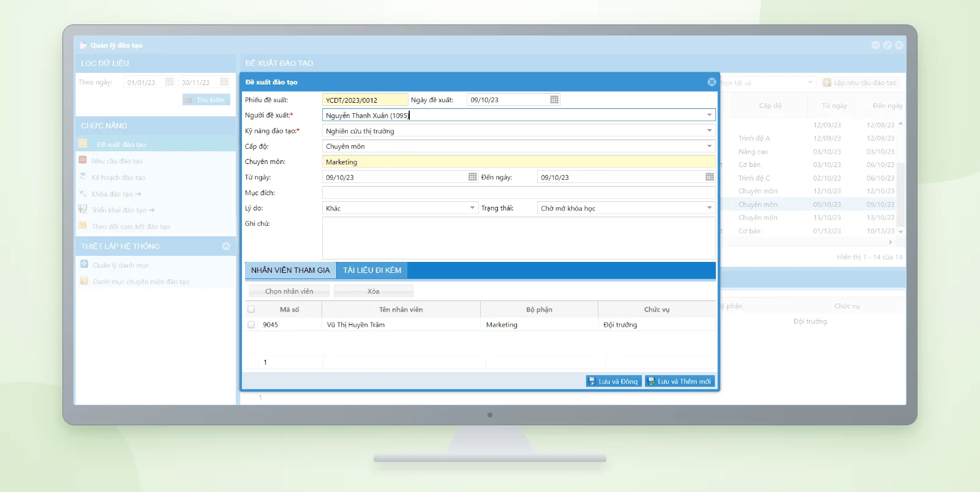Open calendar picker for Đến ngày in dialog
This screenshot has width=980, height=492.
tap(709, 177)
